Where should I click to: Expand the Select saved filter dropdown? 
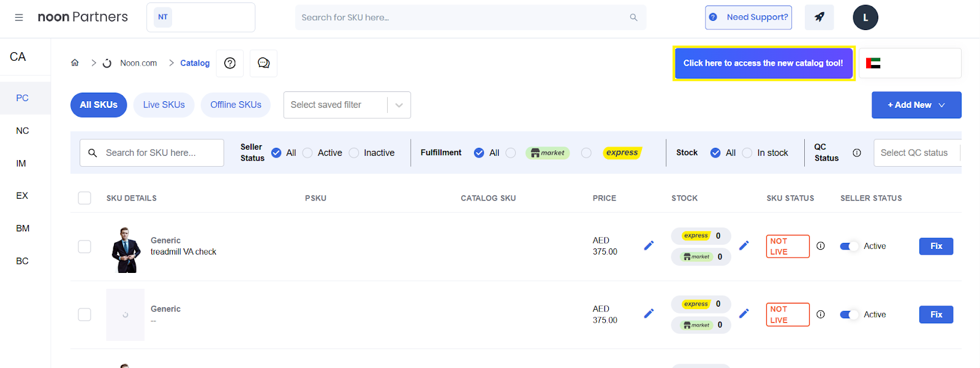pos(347,105)
